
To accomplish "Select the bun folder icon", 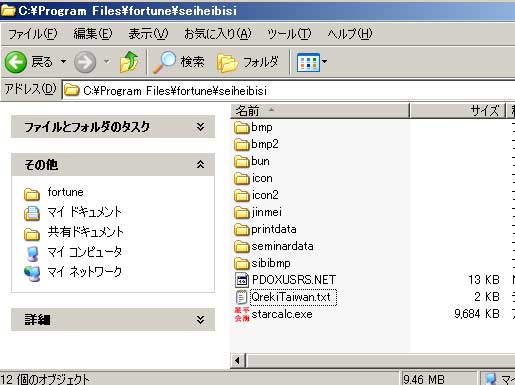I will [x=242, y=162].
